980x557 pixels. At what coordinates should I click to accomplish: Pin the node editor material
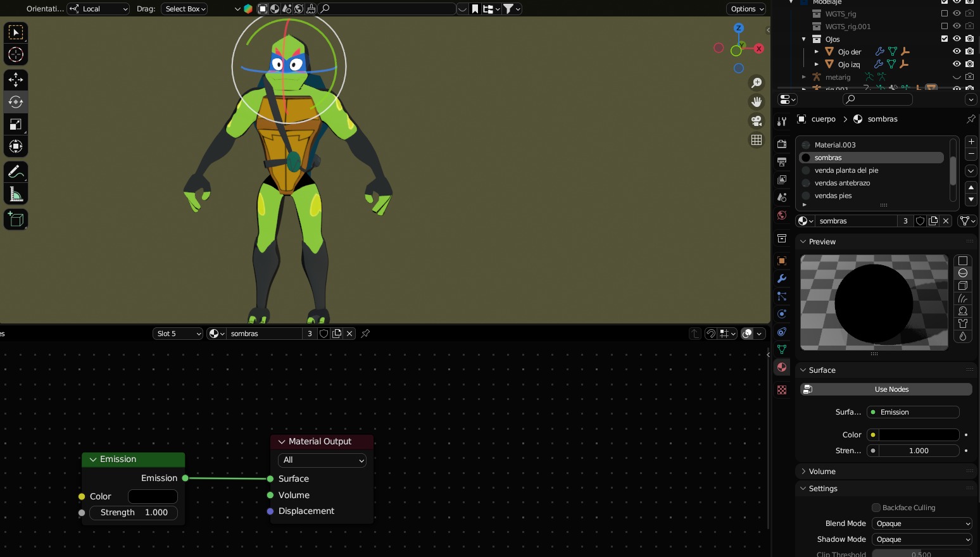[365, 334]
